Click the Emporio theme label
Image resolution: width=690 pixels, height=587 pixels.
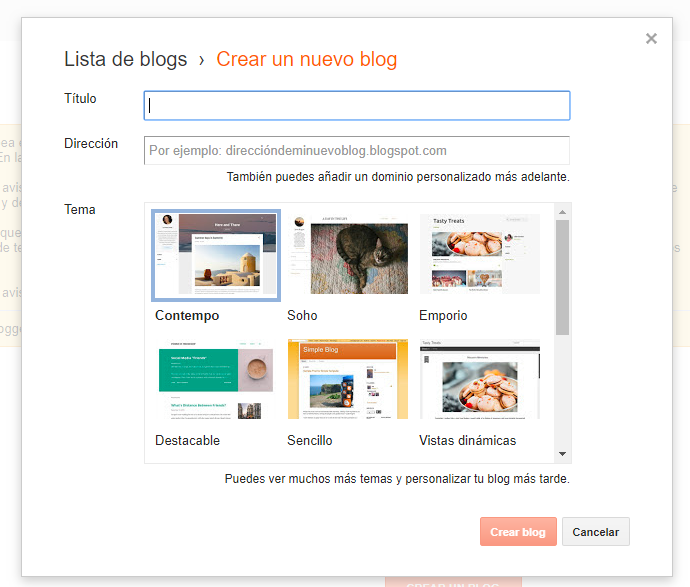point(443,316)
